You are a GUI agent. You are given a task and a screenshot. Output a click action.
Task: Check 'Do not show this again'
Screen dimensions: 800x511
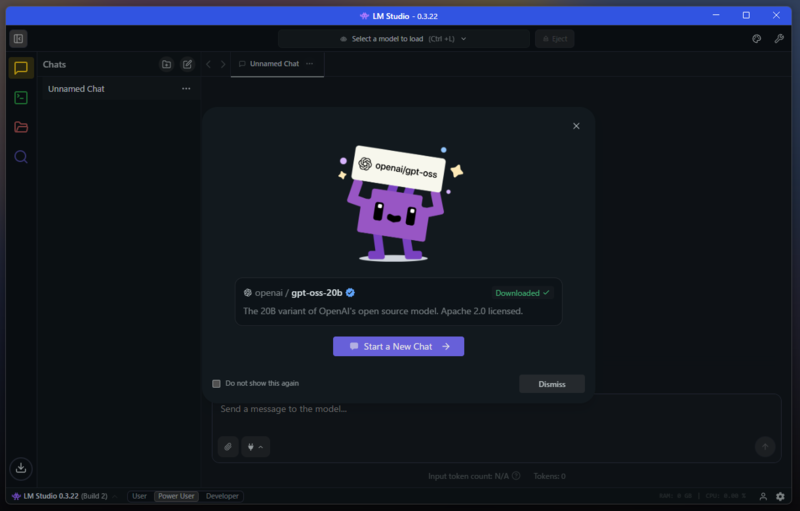click(x=216, y=383)
